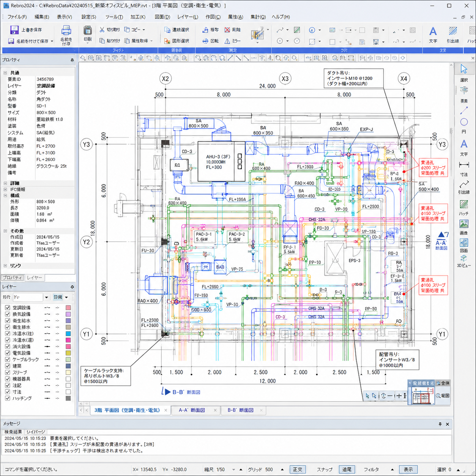Click the 上書き保存 save icon
Image resolution: width=476 pixels, height=476 pixels.
pyautogui.click(x=14, y=30)
